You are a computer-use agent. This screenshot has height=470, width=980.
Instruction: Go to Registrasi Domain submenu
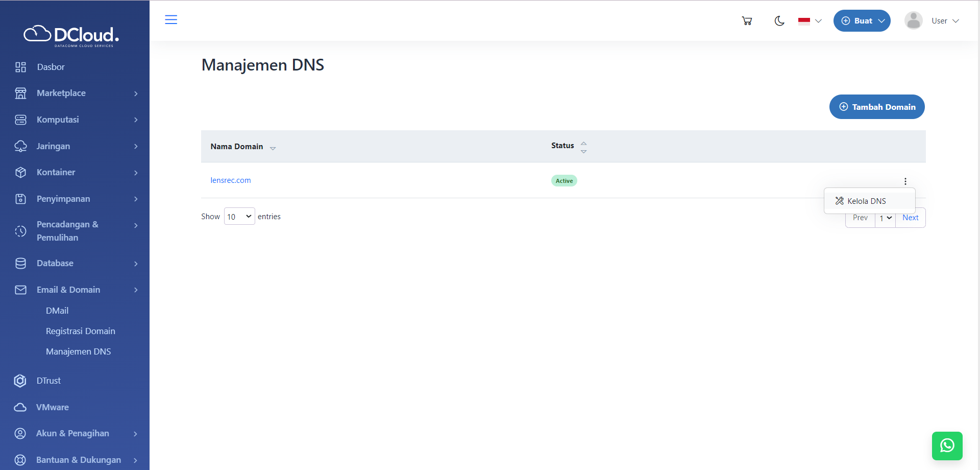81,331
